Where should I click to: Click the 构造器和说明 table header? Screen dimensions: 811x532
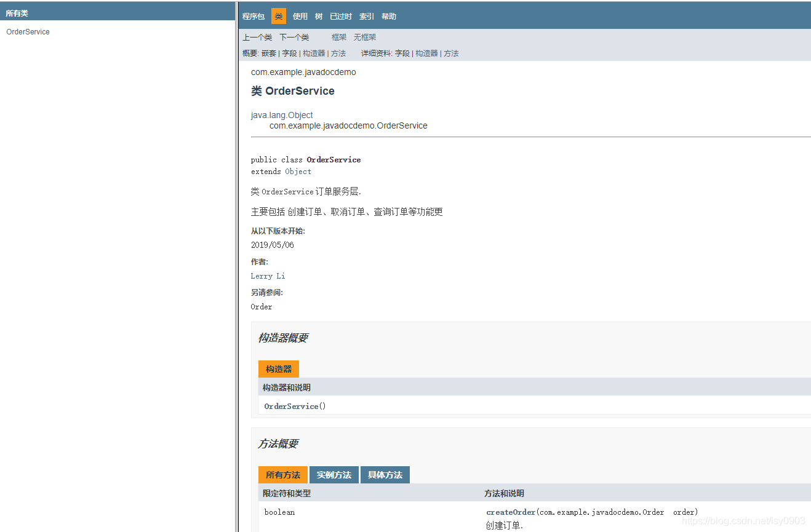pos(287,387)
